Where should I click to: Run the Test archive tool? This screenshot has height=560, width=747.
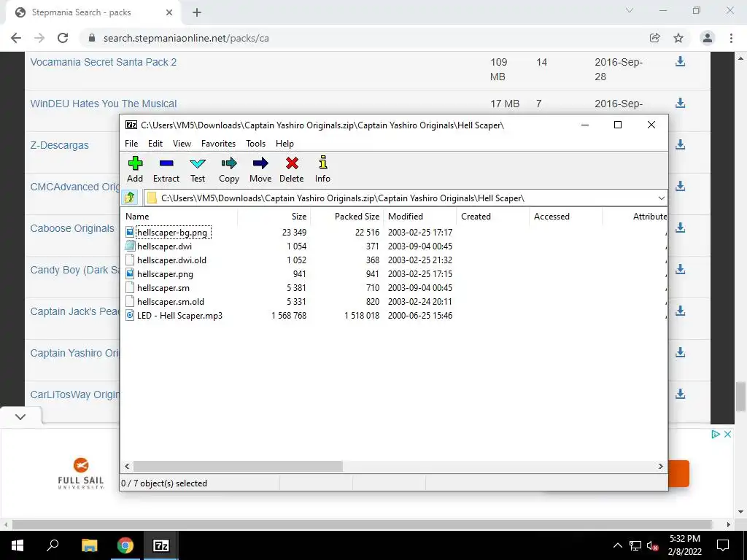198,163
